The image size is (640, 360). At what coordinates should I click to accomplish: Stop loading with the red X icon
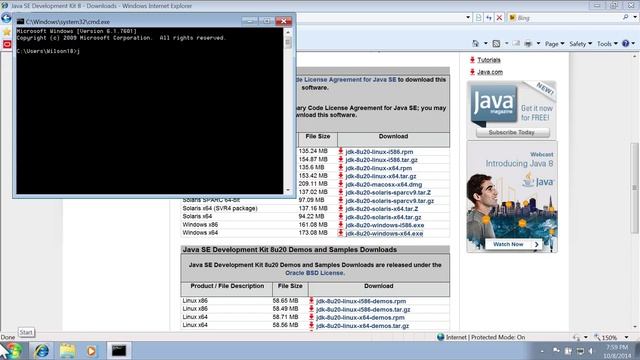[499, 18]
